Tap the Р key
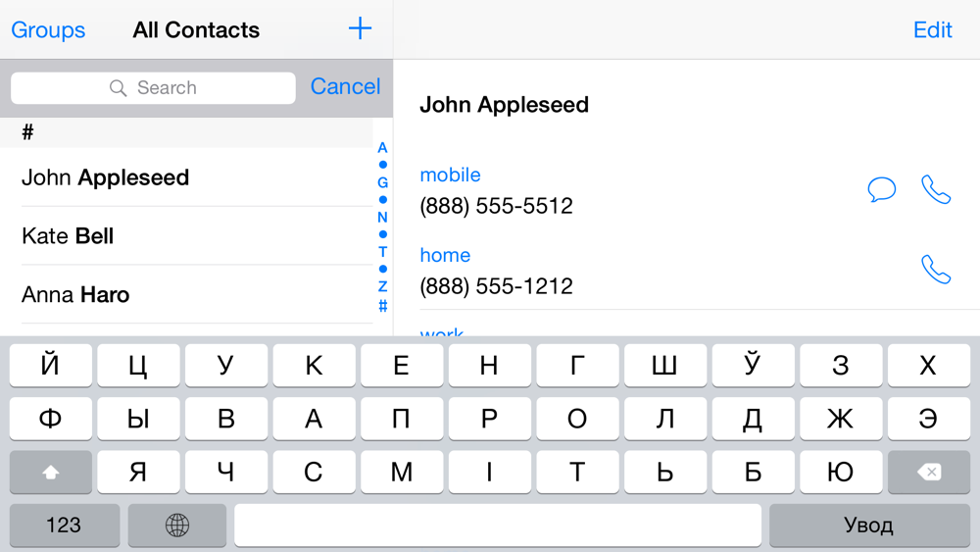Image resolution: width=980 pixels, height=552 pixels. [x=489, y=419]
